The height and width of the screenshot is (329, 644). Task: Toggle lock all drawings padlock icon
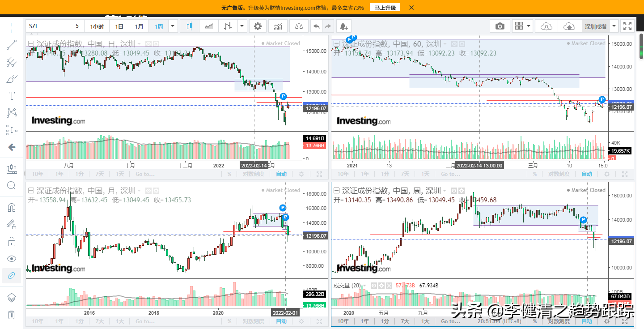(x=12, y=242)
